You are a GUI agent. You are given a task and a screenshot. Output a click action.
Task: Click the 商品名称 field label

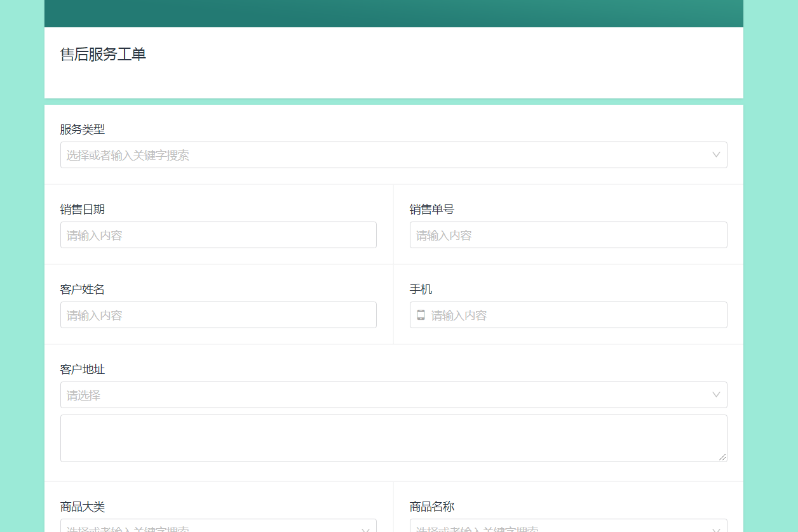[432, 507]
